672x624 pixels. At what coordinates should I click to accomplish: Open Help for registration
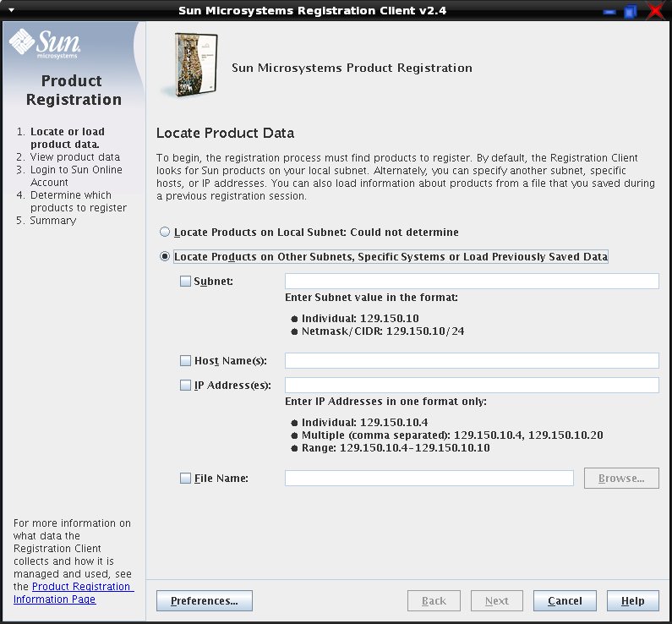[633, 600]
